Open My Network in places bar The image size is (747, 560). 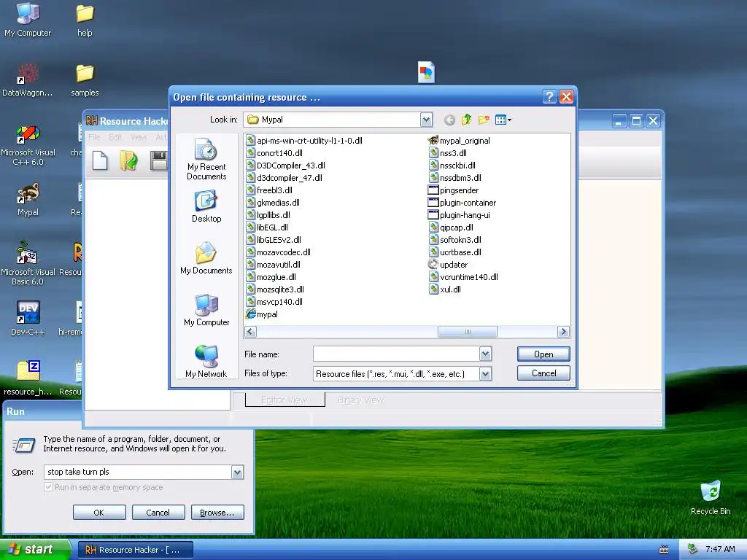pos(206,362)
